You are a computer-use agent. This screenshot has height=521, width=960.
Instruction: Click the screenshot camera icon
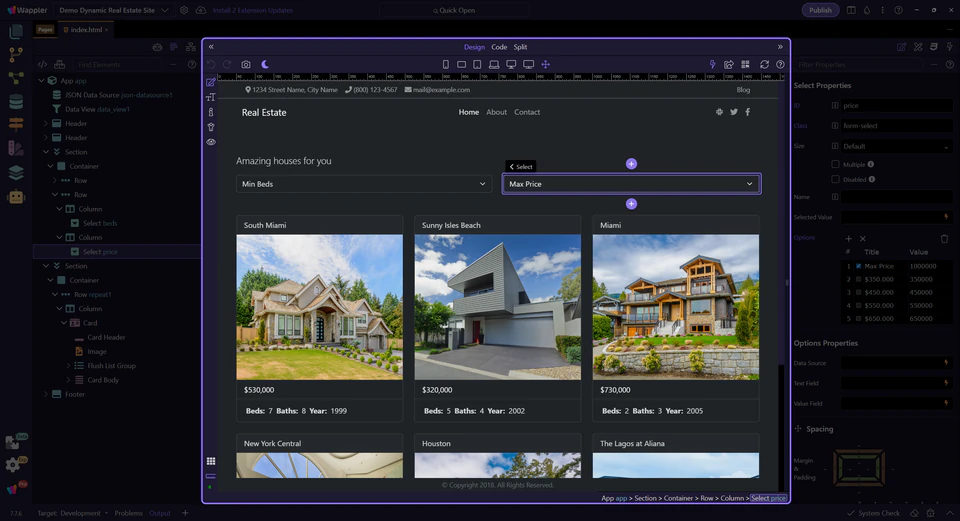[x=246, y=64]
